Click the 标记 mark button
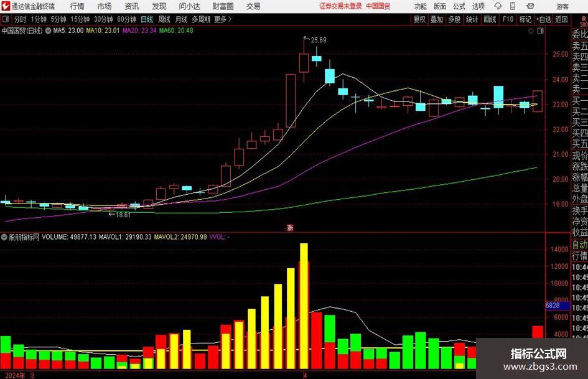Image resolution: width=588 pixels, height=379 pixels. [525, 19]
